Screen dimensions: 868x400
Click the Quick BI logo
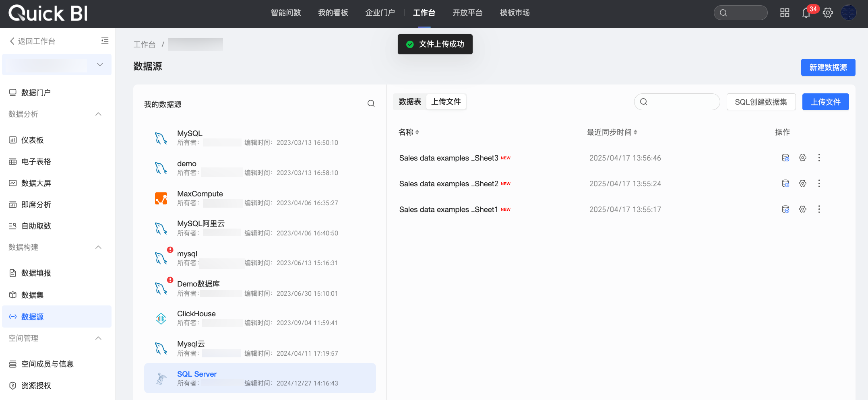[x=48, y=13]
